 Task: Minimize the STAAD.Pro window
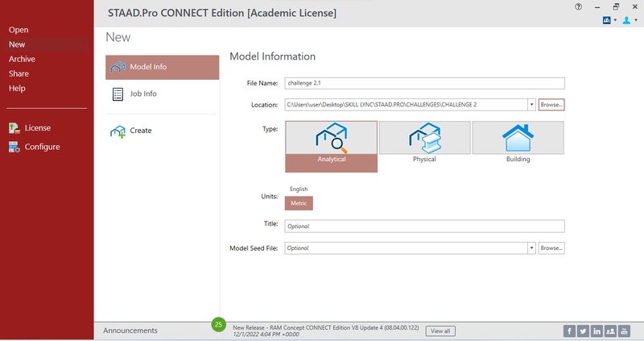pyautogui.click(x=597, y=6)
